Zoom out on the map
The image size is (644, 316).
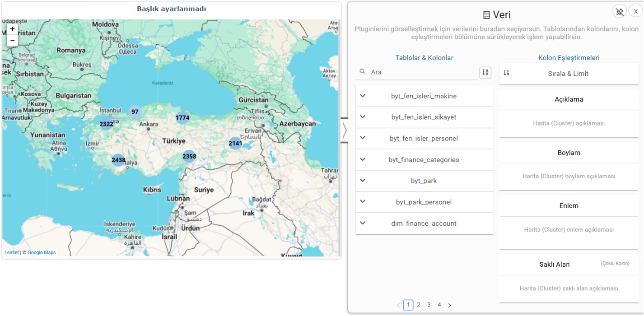pos(12,40)
